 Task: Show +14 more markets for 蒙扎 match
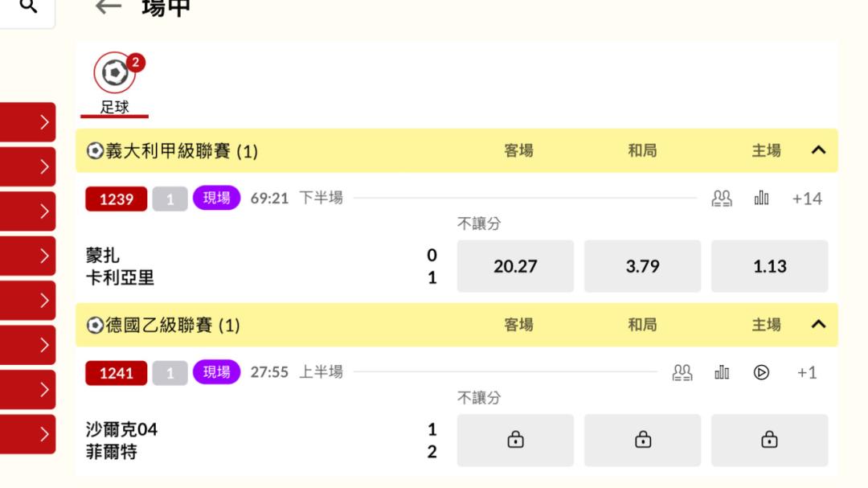807,199
